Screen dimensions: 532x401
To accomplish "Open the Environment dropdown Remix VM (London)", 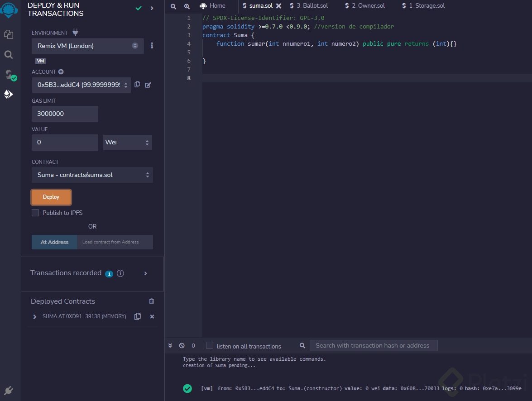I will (87, 46).
